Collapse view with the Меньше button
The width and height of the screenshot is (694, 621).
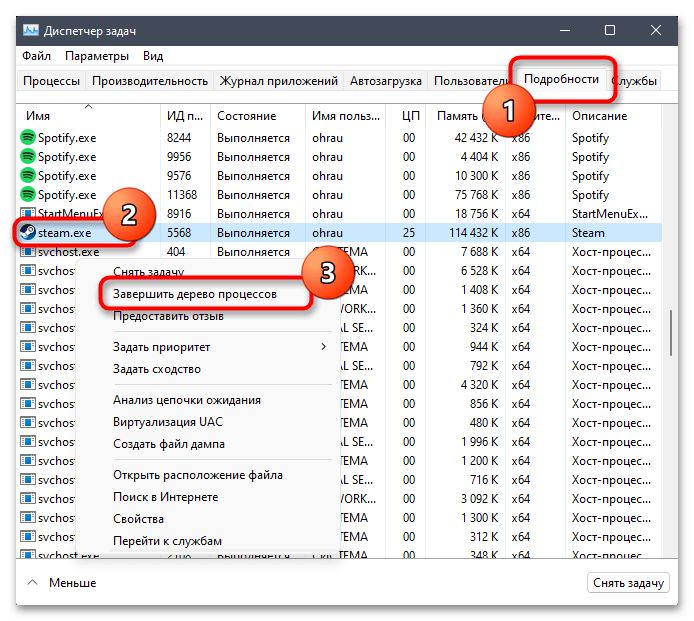62,582
